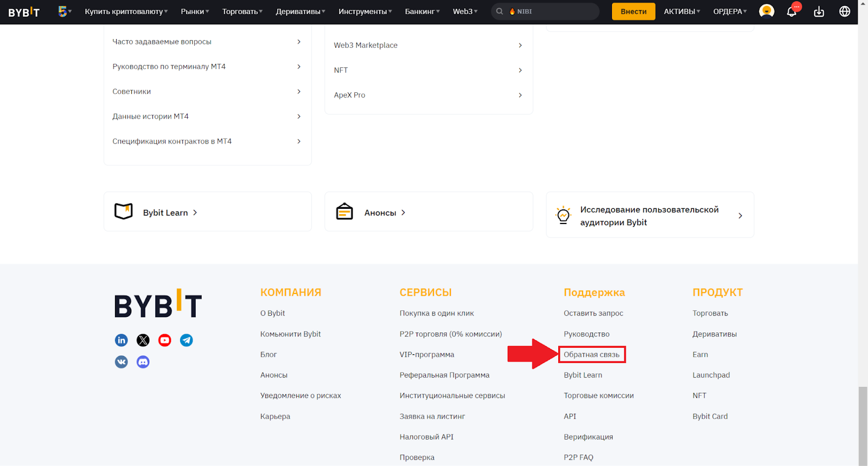Screen dimensions: 868x466
Task: Click the Bybit Learn book icon
Action: (x=124, y=212)
